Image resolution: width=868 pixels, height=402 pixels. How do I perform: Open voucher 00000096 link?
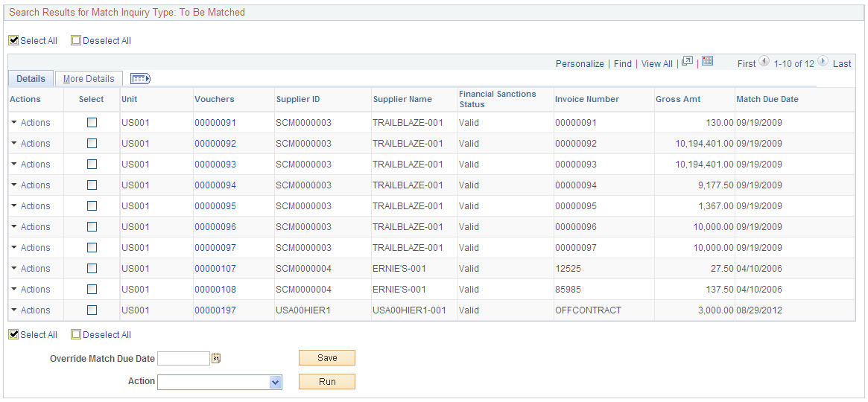pyautogui.click(x=215, y=227)
